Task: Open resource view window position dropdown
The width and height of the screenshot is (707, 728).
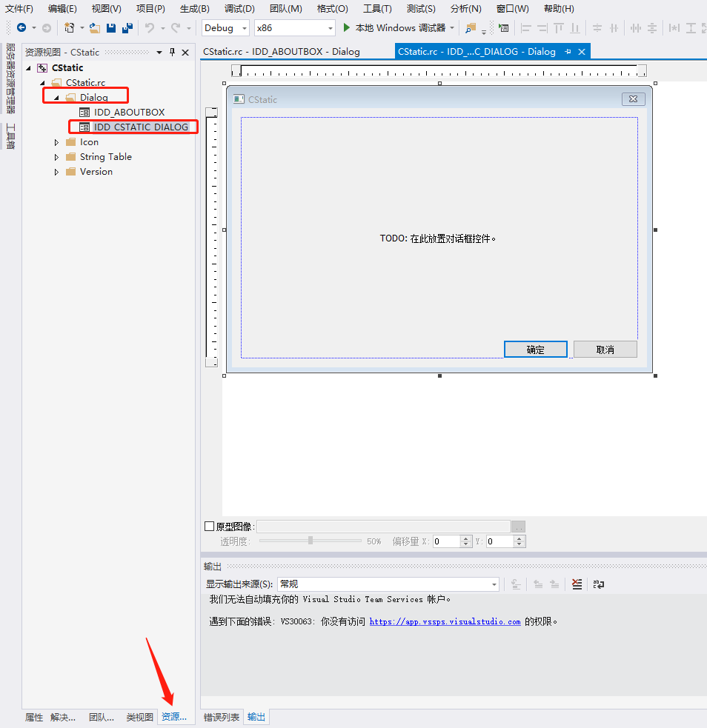Action: (x=159, y=53)
